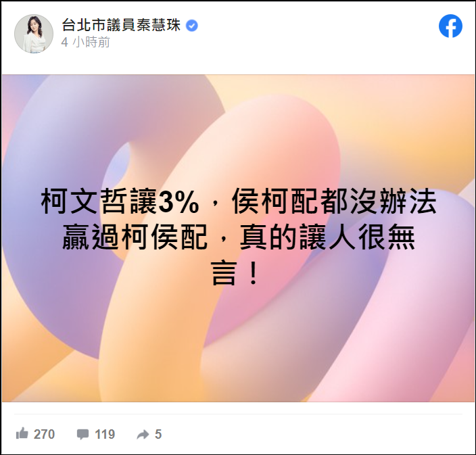
Task: Click the thumbs-up like icon
Action: tap(22, 433)
